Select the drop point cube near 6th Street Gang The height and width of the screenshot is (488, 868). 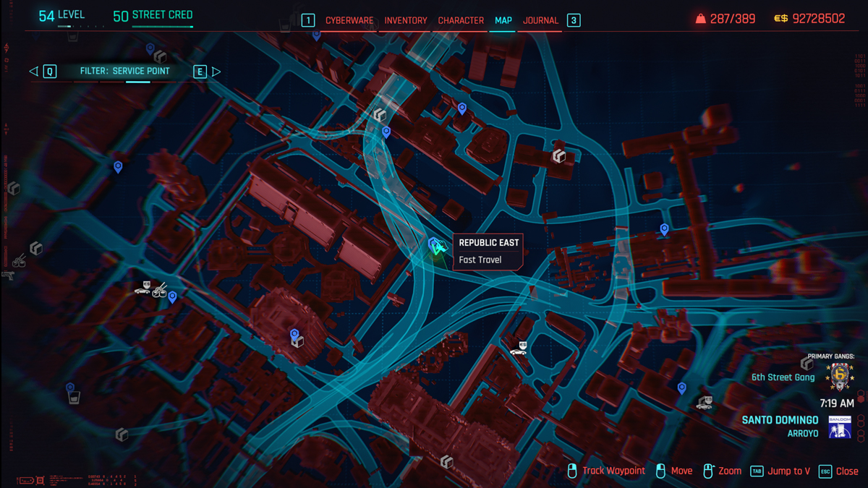(x=807, y=364)
